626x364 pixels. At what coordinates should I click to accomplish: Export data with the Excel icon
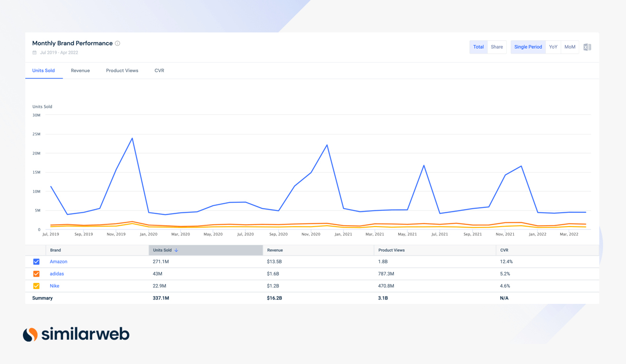tap(587, 47)
